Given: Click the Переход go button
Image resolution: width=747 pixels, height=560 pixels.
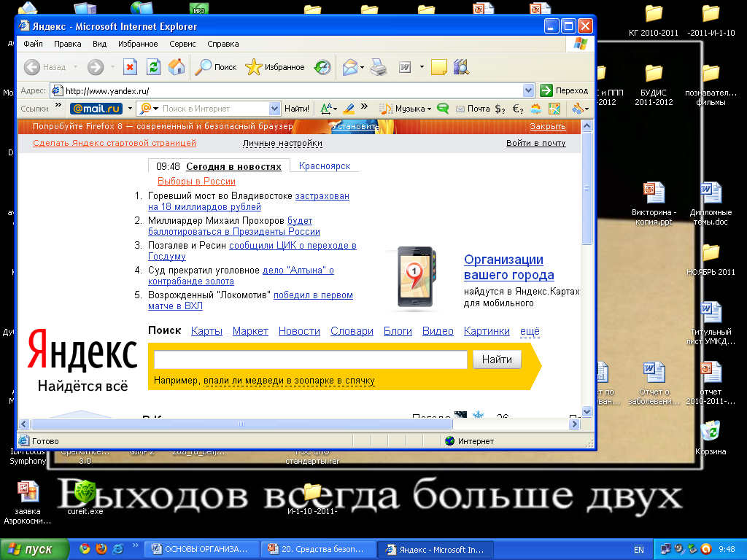Looking at the screenshot, I should [x=565, y=90].
